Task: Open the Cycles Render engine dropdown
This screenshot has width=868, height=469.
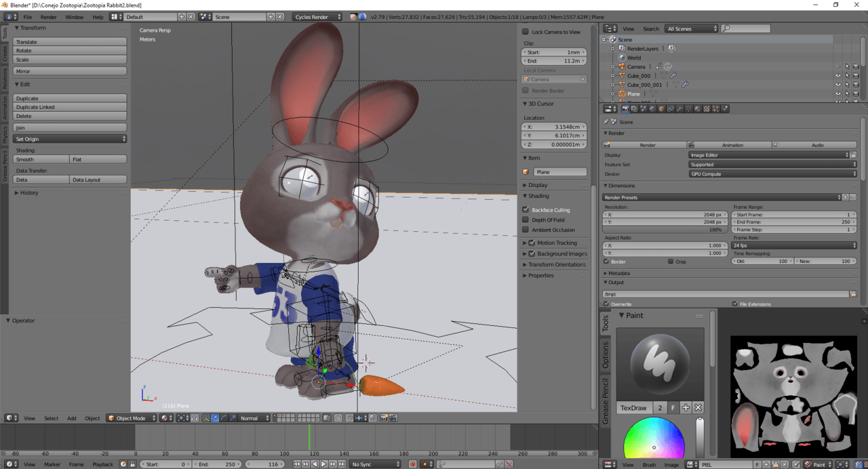Action: [x=317, y=16]
